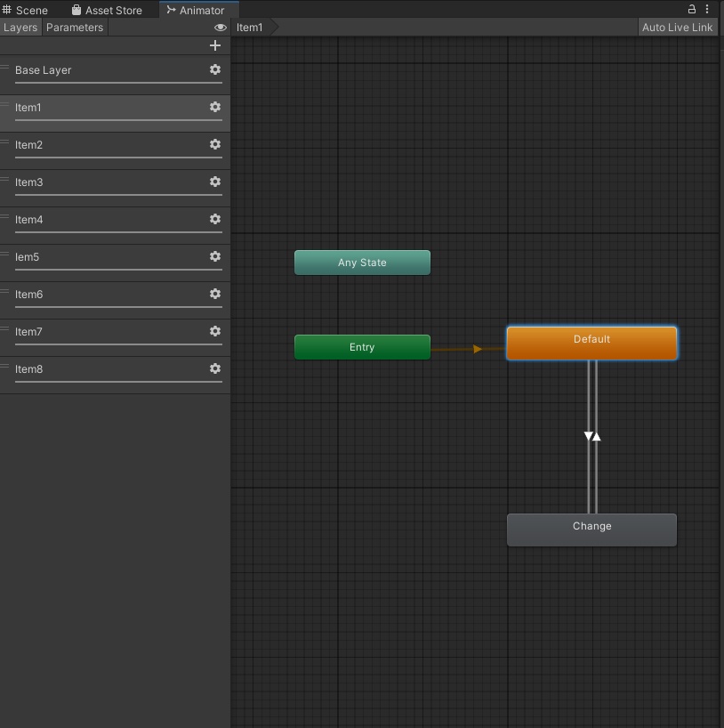Open settings gear for Item3 layer
The height and width of the screenshot is (728, 724).
(x=215, y=182)
